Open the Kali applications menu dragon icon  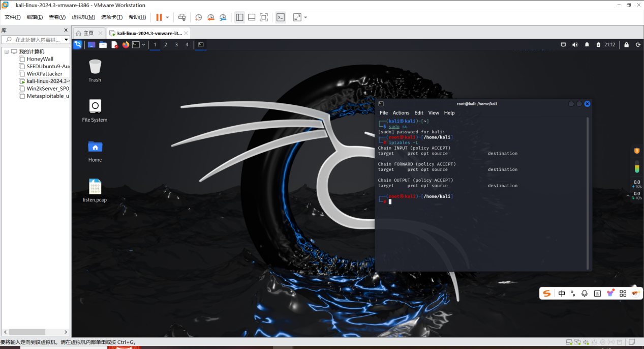coord(78,45)
